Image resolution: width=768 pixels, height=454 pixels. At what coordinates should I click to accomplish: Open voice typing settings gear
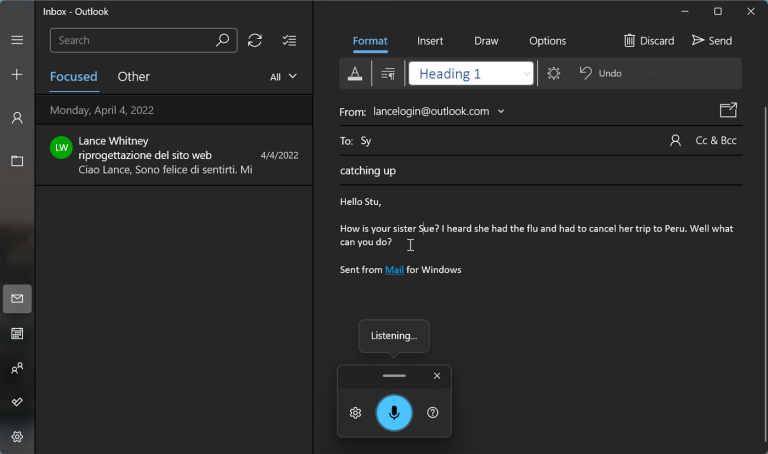click(x=355, y=413)
